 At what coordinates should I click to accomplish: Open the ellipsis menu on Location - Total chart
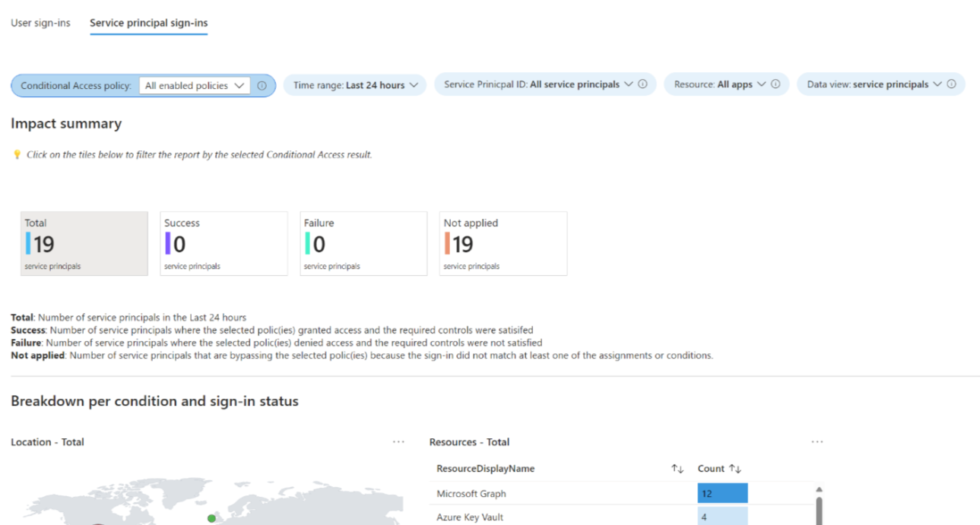point(398,441)
